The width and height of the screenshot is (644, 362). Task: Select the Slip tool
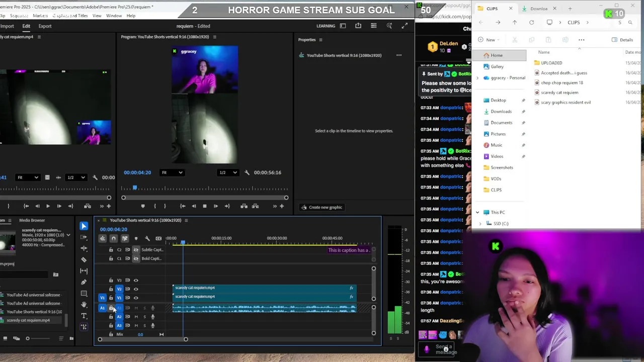84,270
